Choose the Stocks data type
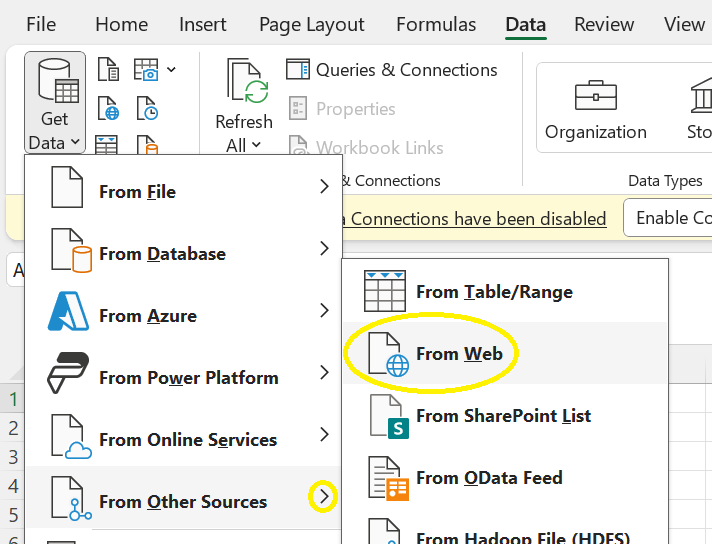This screenshot has width=712, height=544. point(698,109)
